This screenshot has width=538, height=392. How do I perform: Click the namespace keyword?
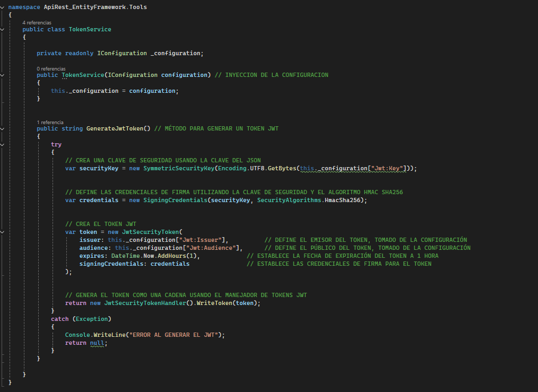pos(24,7)
